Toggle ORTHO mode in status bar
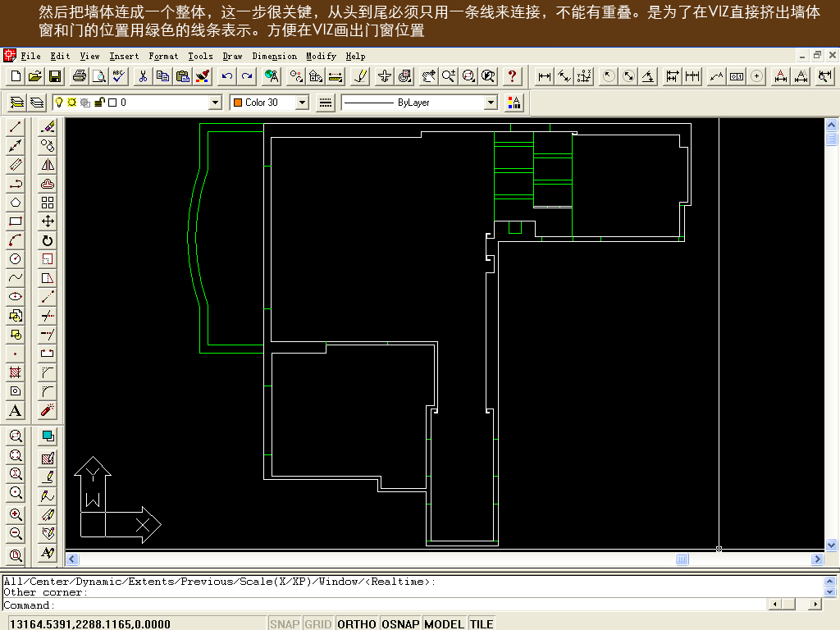This screenshot has height=630, width=840. click(357, 624)
